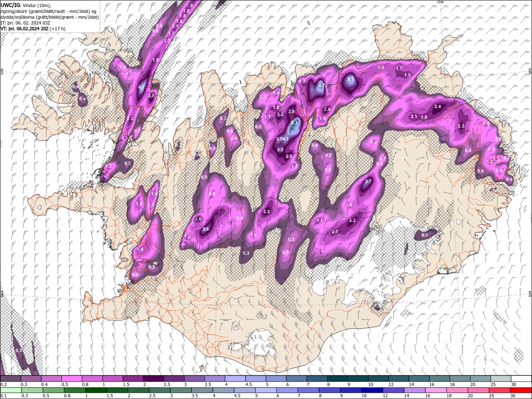Select the pink 18 mm swatch in rain legend

[x=457, y=390]
